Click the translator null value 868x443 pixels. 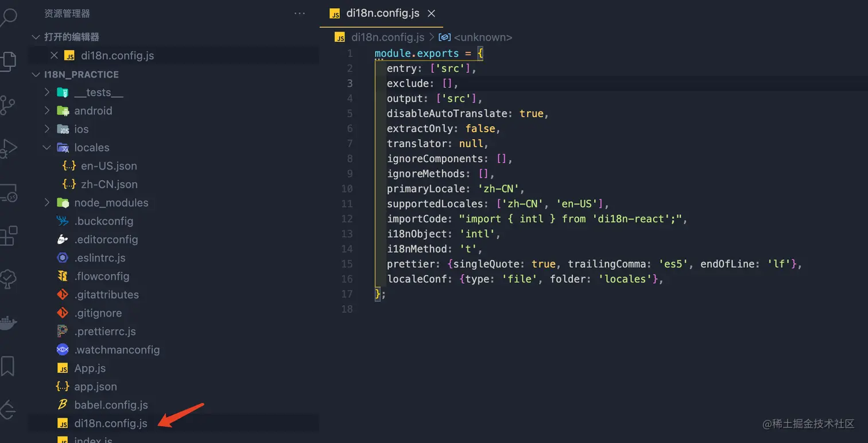click(x=471, y=144)
